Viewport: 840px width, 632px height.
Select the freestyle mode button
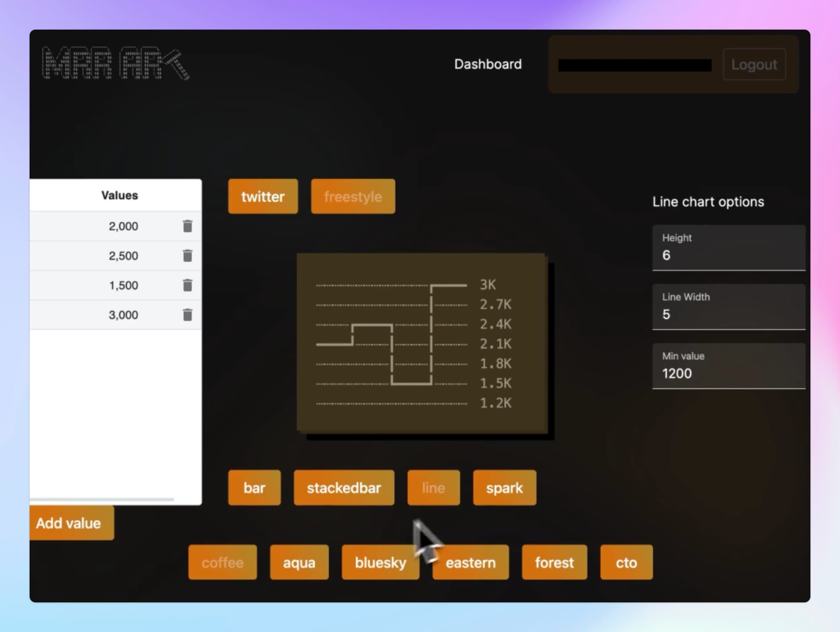click(x=353, y=197)
